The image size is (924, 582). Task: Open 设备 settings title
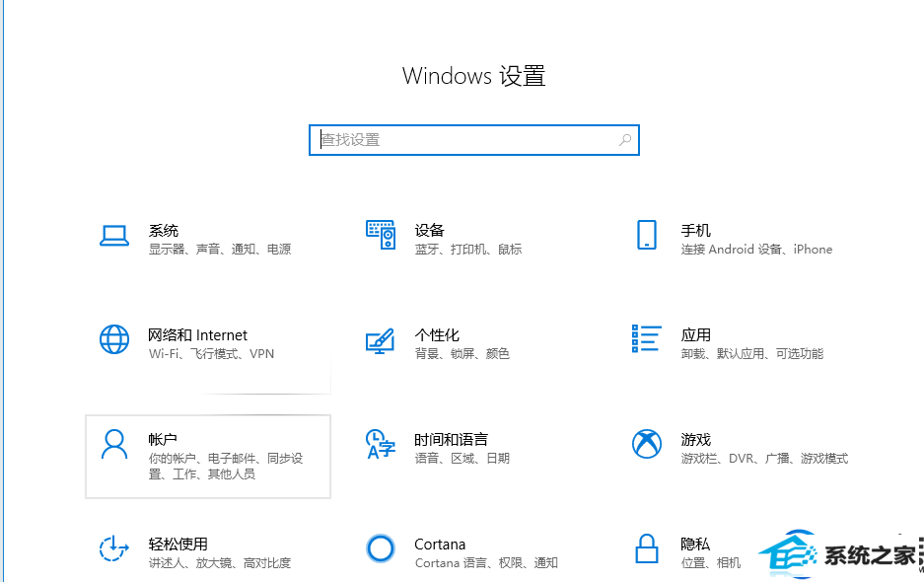click(x=429, y=230)
